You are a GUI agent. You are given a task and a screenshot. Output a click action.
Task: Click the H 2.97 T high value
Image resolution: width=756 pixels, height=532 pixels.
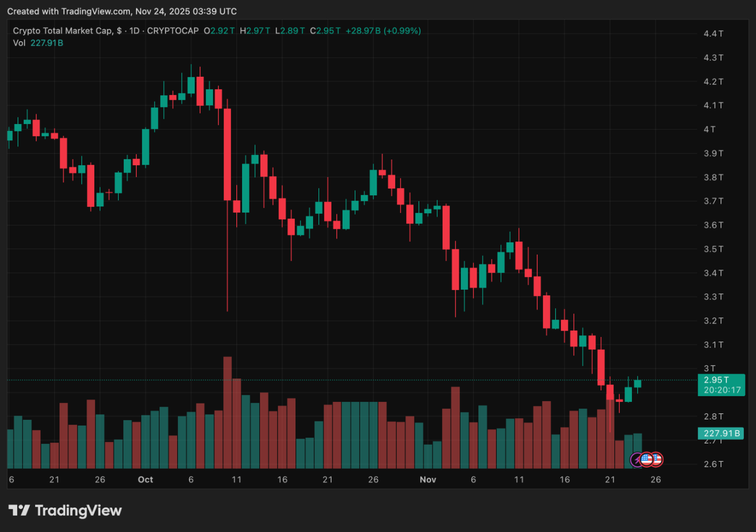coord(256,31)
